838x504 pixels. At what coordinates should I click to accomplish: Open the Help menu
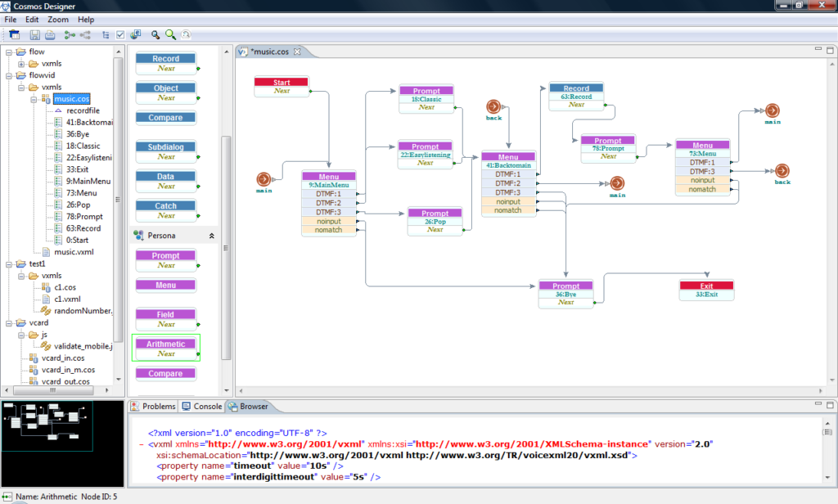pyautogui.click(x=86, y=20)
